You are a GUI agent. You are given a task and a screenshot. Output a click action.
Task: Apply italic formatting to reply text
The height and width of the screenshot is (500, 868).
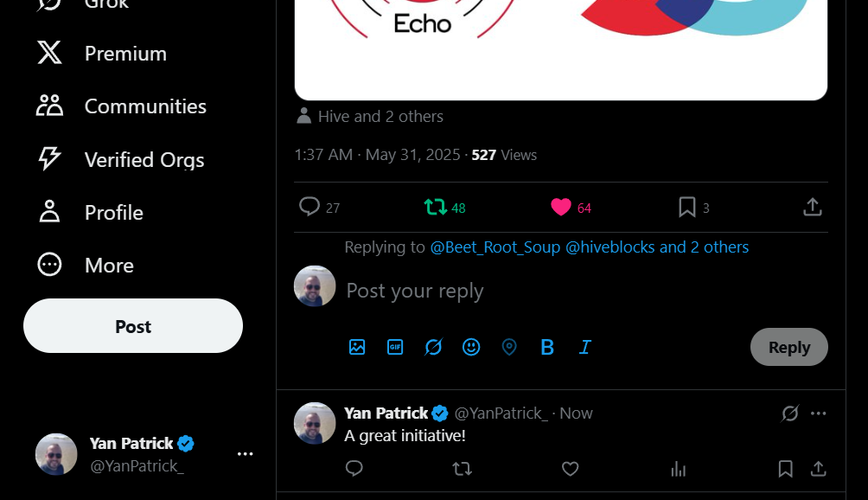coord(585,347)
